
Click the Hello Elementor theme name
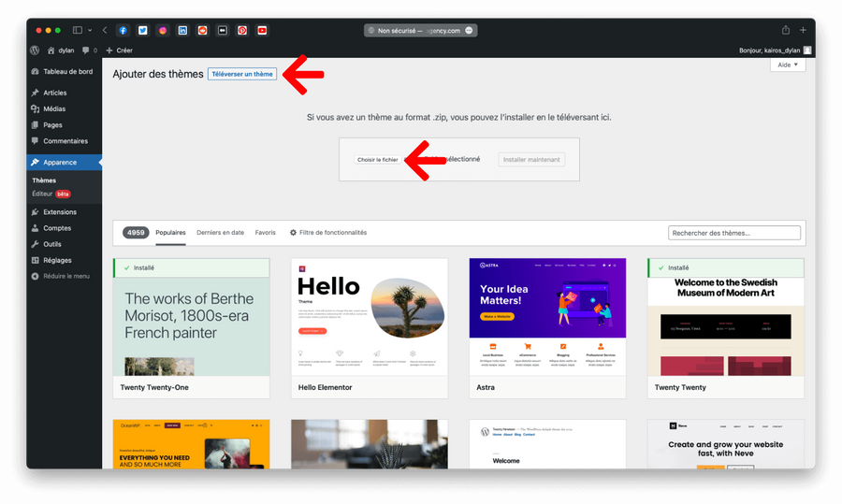326,387
